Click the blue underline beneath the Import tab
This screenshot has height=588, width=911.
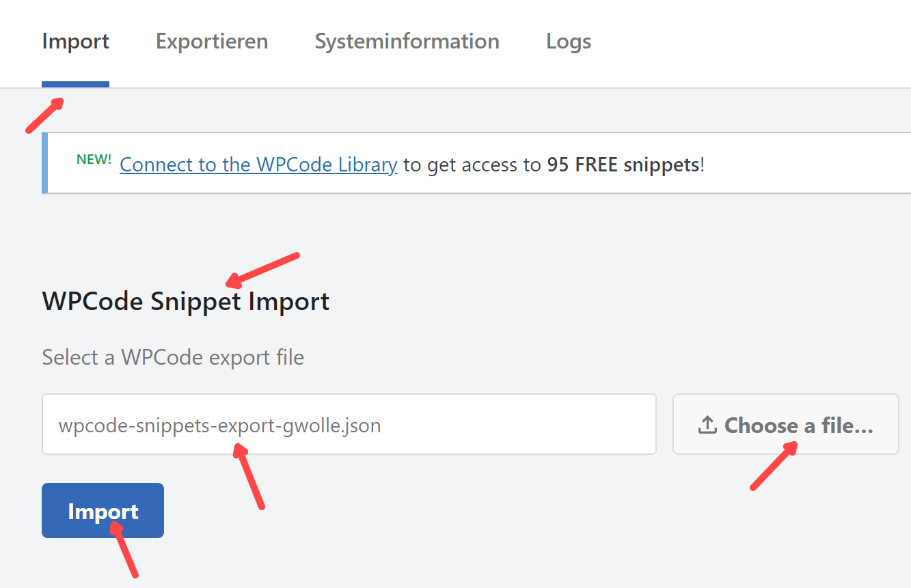pyautogui.click(x=75, y=85)
